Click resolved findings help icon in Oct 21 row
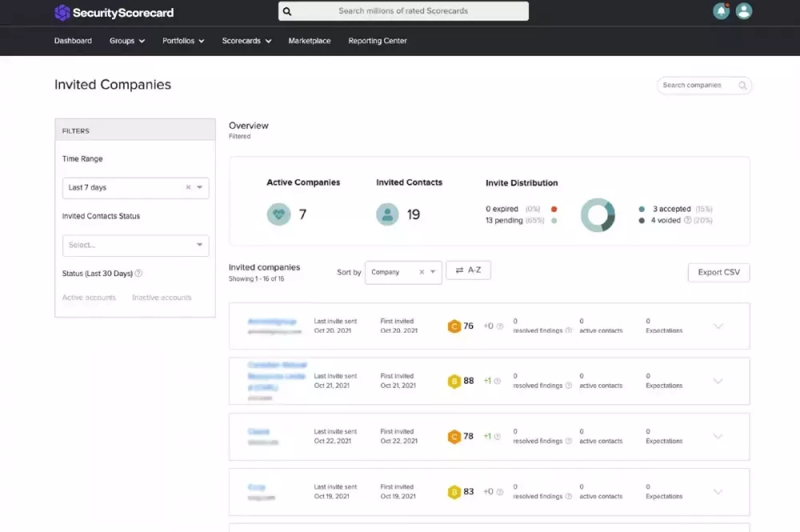Screen dimensions: 800x532 [x=568, y=386]
